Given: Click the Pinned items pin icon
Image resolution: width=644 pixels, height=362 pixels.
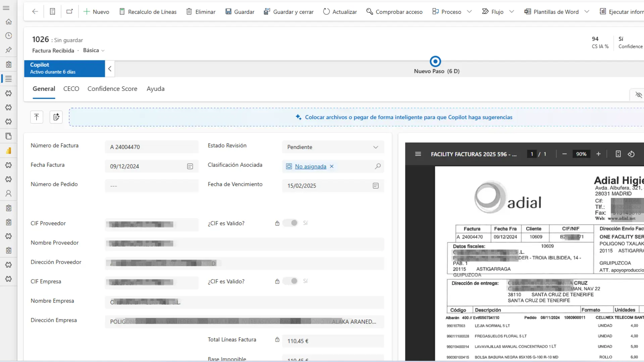Looking at the screenshot, I should coord(9,50).
